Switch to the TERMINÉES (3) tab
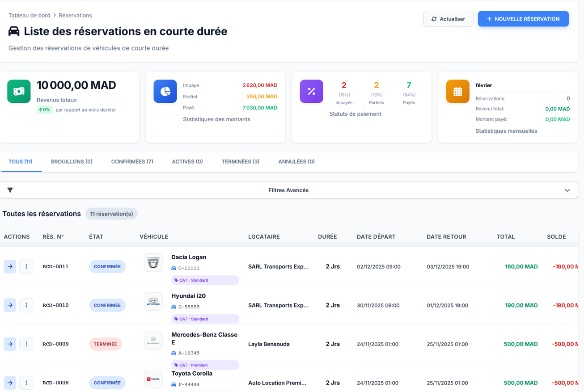584x392 pixels. point(240,161)
